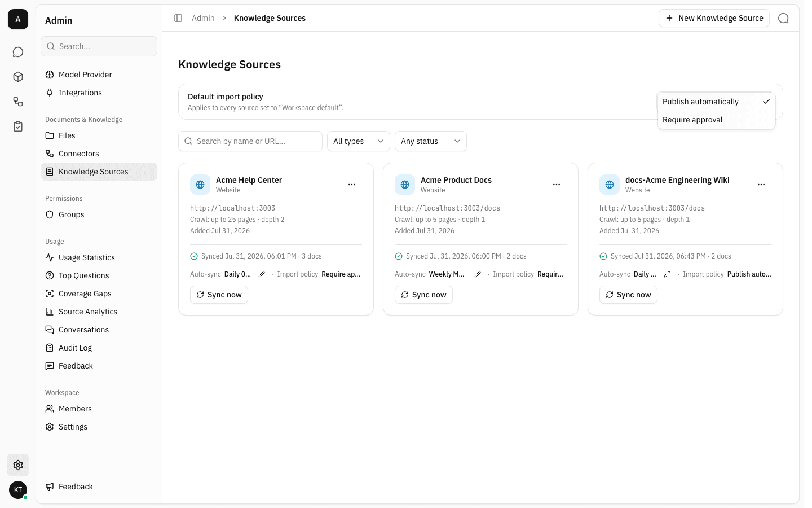
Task: Focus Search by name or URL field
Action: (x=250, y=141)
